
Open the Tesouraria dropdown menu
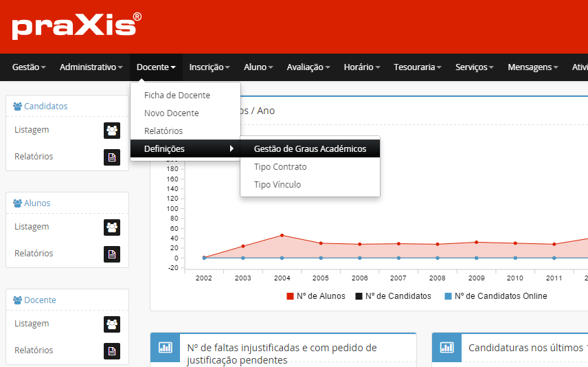pyautogui.click(x=418, y=67)
